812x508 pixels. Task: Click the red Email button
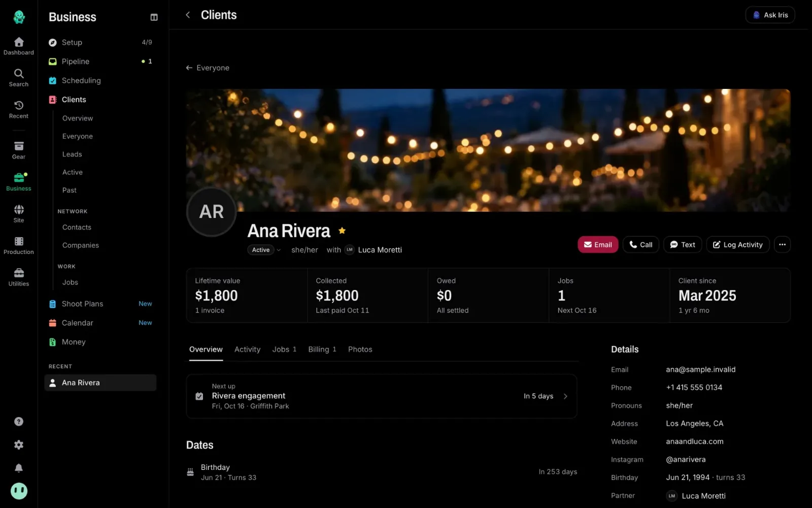click(x=598, y=245)
